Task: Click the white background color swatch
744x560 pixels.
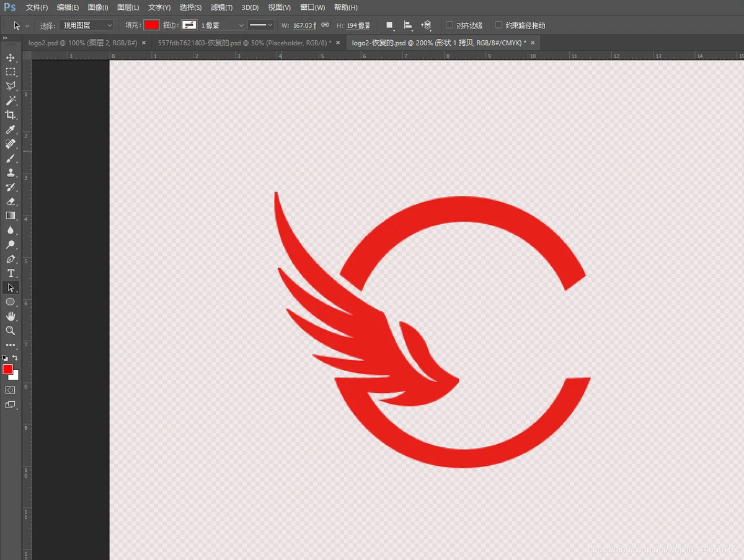Action: [15, 376]
